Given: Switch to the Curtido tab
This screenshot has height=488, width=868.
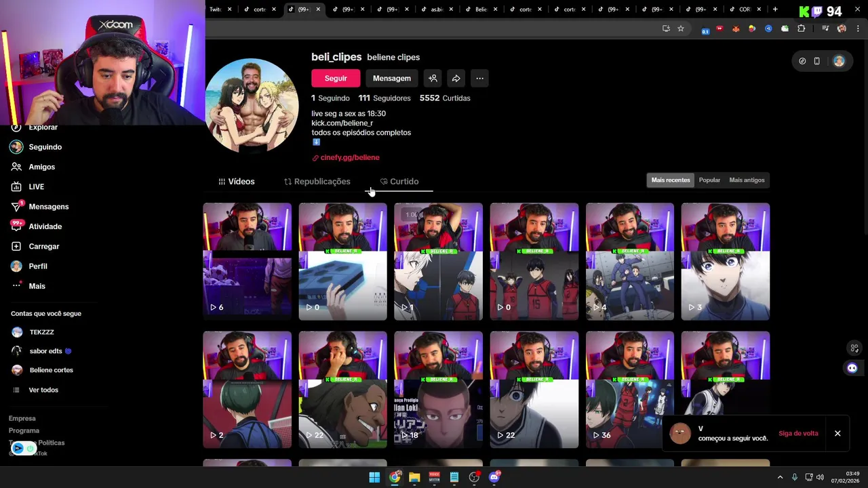Looking at the screenshot, I should pyautogui.click(x=399, y=182).
